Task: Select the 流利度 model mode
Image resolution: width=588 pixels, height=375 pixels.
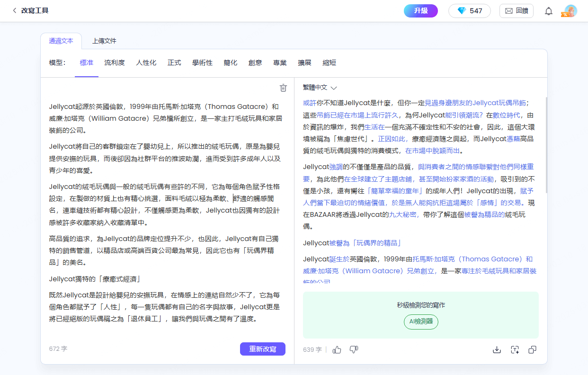Action: coord(115,62)
